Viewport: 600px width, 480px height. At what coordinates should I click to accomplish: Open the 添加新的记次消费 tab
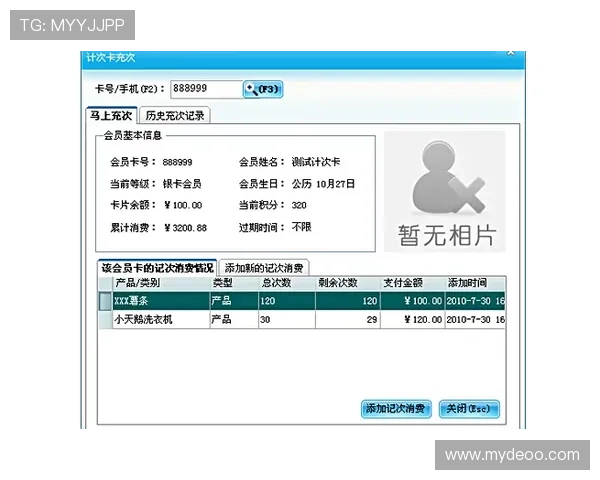click(x=264, y=268)
